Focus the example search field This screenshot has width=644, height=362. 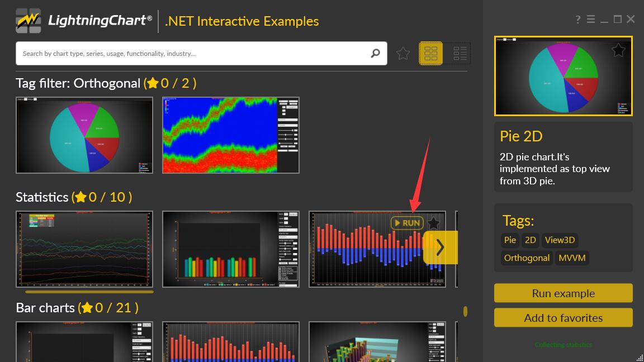[x=201, y=54]
